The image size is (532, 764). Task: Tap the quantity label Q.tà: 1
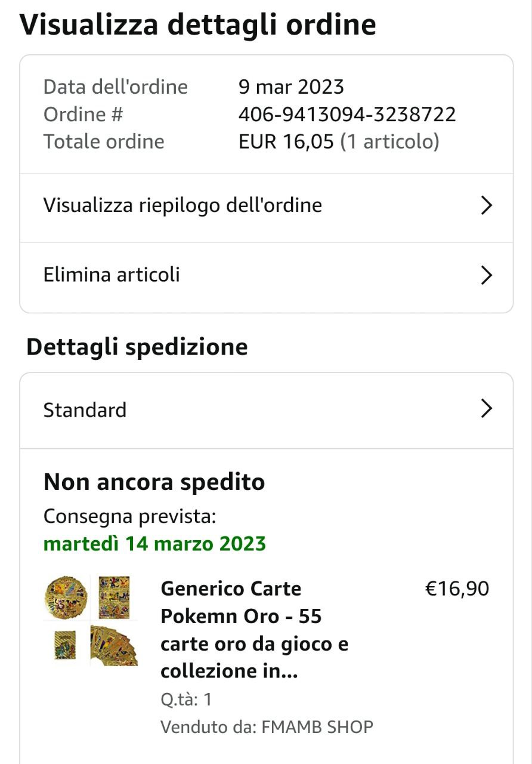pos(186,700)
